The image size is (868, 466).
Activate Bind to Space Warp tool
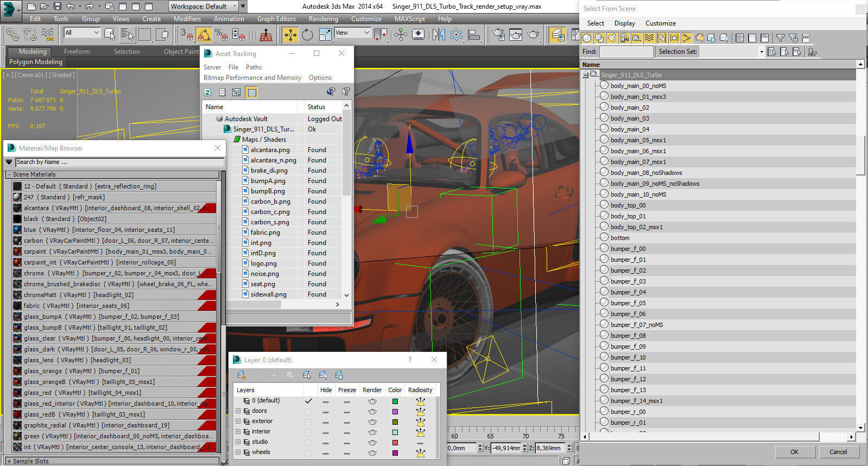point(48,35)
